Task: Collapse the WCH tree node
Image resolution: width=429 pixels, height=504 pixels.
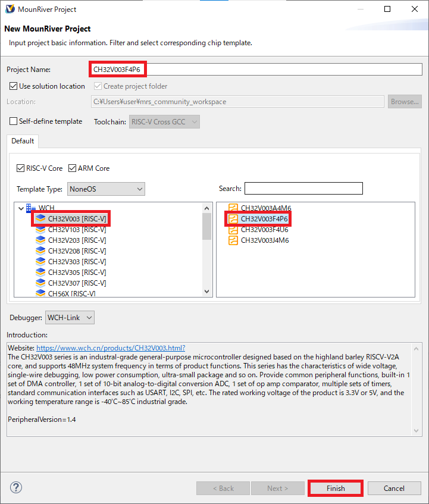Action: tap(21, 208)
